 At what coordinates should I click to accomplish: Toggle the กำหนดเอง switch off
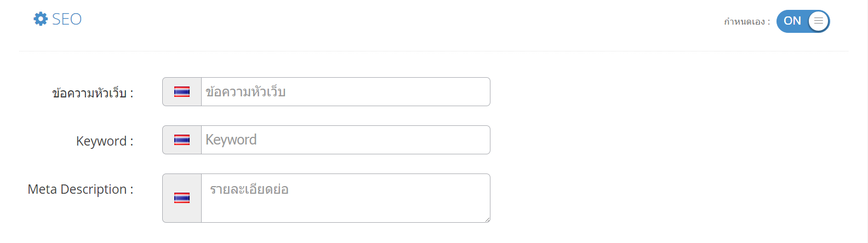coord(803,21)
